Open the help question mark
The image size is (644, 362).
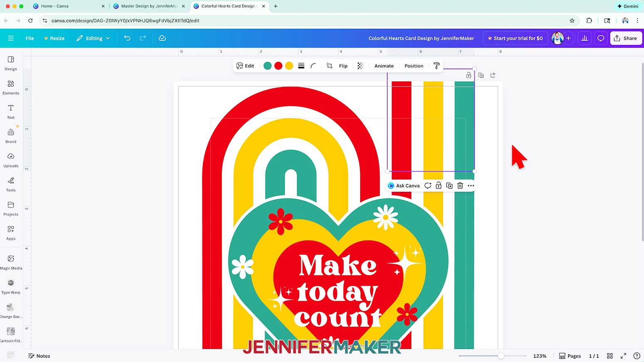point(637,356)
